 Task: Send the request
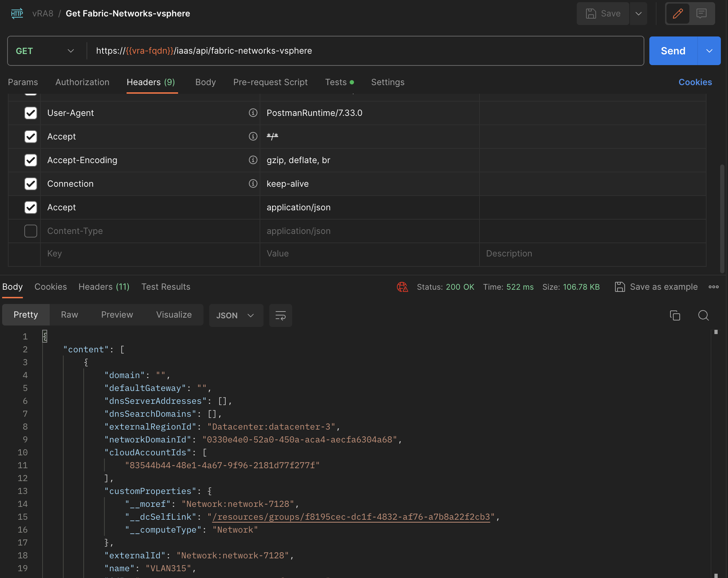[673, 51]
